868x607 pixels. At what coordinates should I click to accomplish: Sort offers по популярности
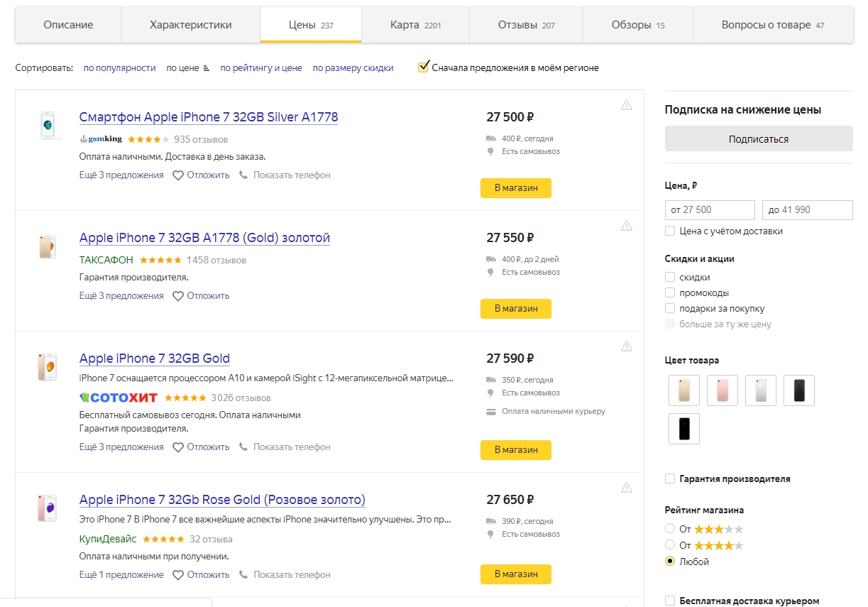pyautogui.click(x=120, y=68)
